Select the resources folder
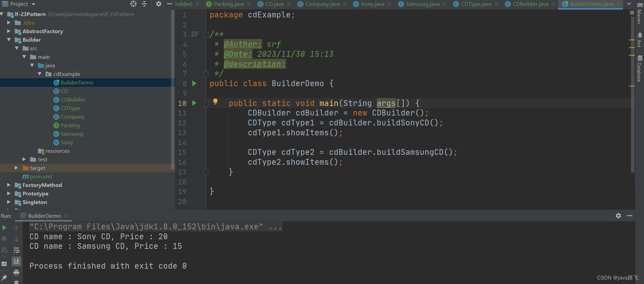Viewport: 644px width, 284px height. 57,151
